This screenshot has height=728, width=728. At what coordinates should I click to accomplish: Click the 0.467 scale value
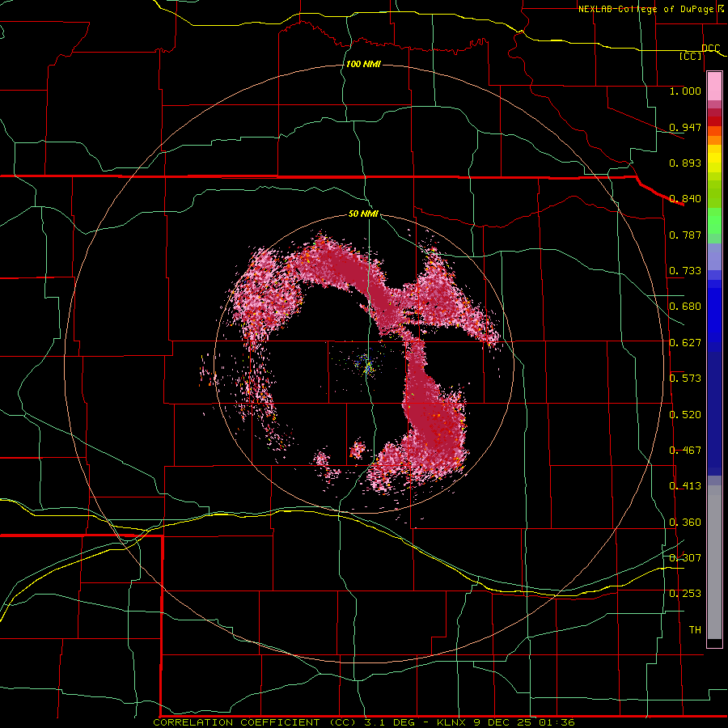point(685,451)
